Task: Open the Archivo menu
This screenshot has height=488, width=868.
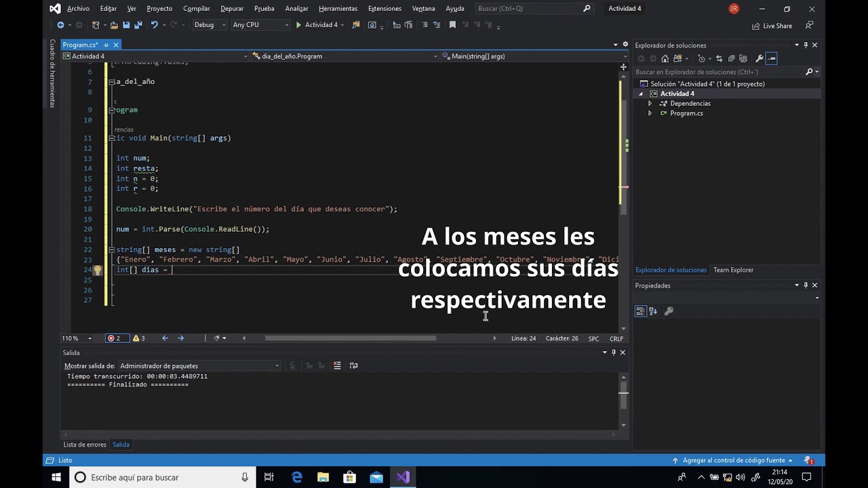Action: click(x=78, y=9)
